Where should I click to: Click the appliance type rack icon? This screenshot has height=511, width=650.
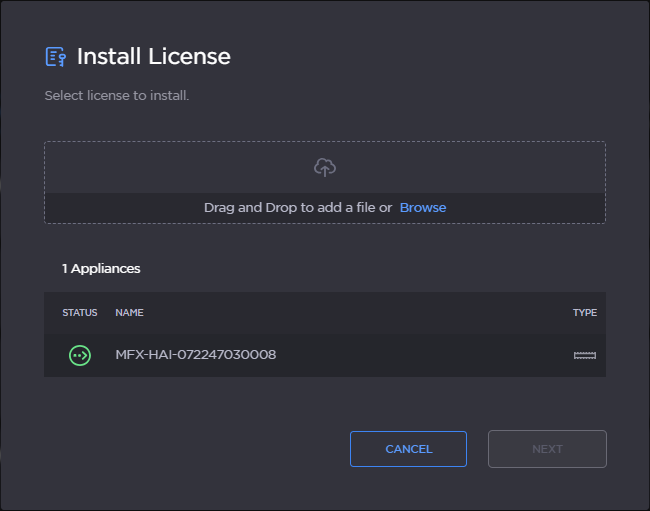[x=584, y=355]
